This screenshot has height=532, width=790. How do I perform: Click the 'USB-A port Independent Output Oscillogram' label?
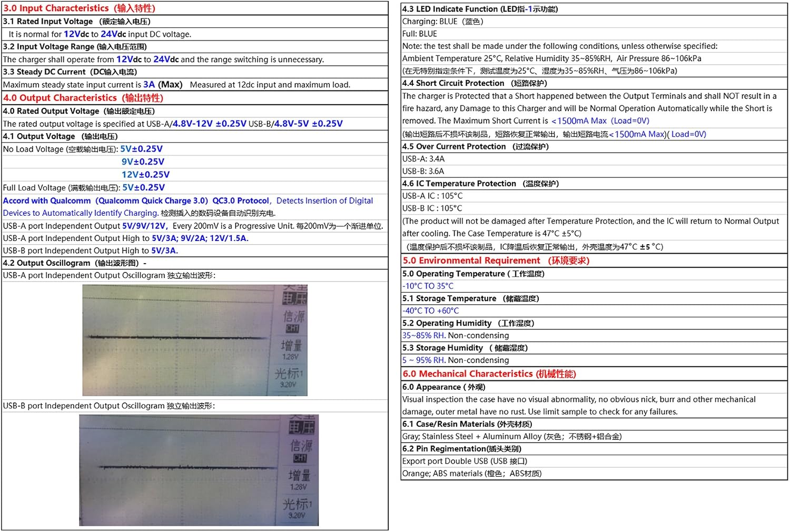tap(110, 275)
